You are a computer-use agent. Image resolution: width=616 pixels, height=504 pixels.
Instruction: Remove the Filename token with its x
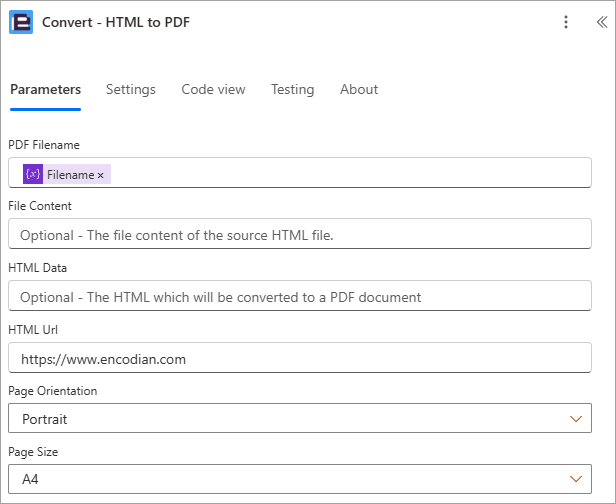pos(101,175)
